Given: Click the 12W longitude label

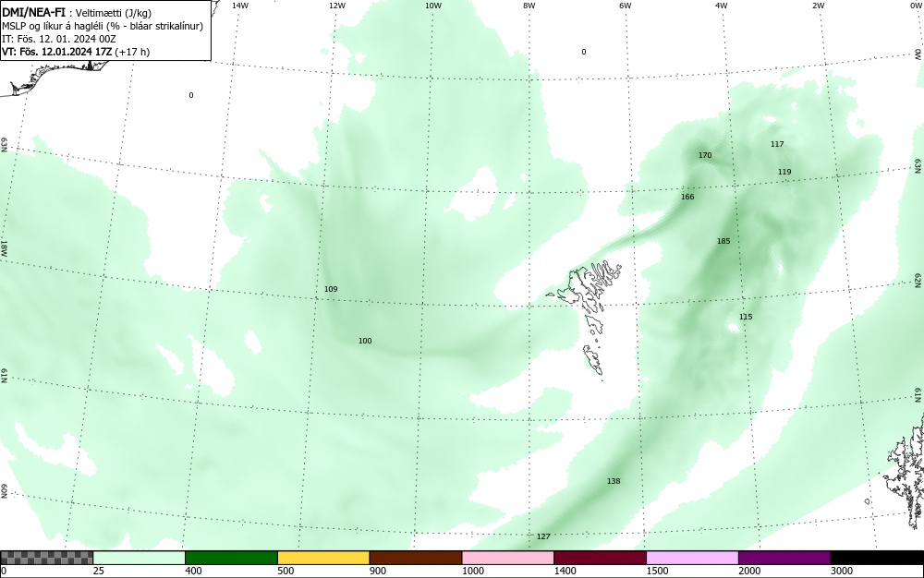Looking at the screenshot, I should pos(336,6).
